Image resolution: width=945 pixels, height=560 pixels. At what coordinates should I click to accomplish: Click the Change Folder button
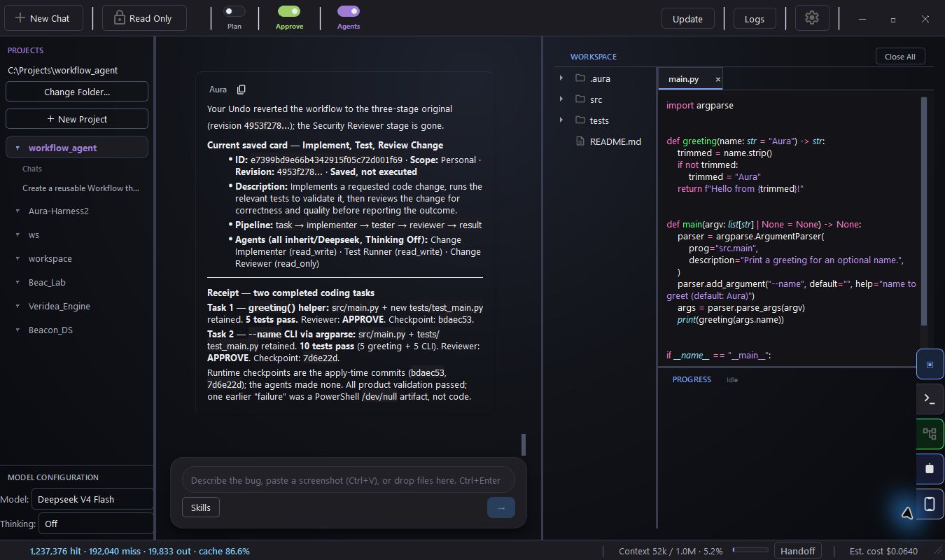click(77, 92)
